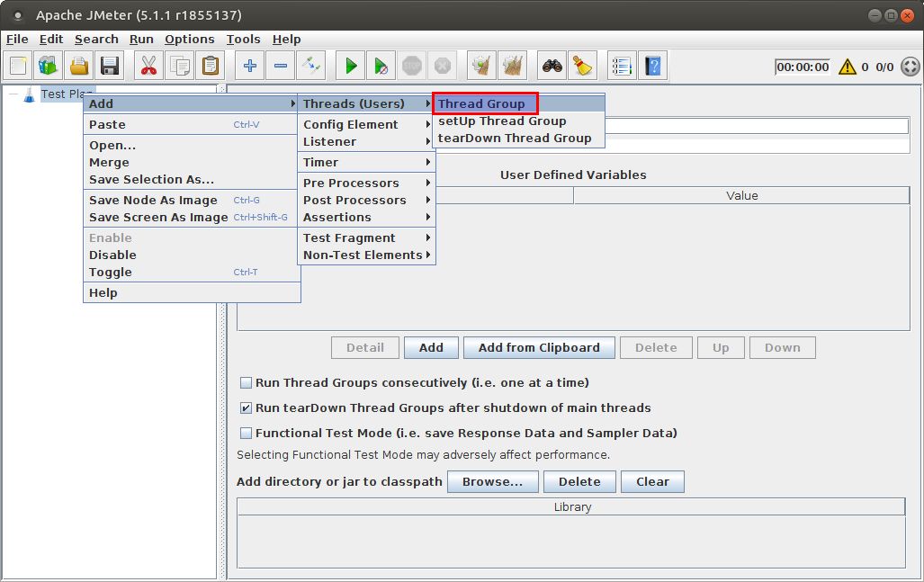The image size is (924, 582).
Task: Click the Clear results broom icon
Action: pos(481,66)
